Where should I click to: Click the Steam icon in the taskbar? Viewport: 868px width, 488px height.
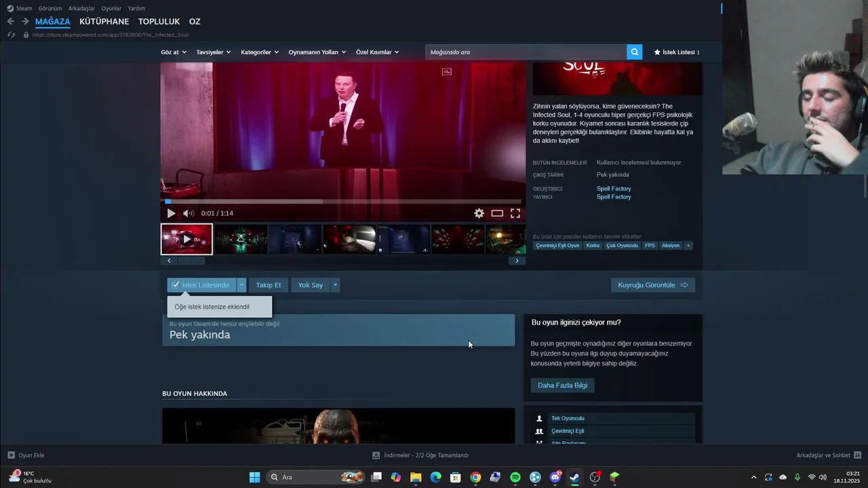pos(575,477)
